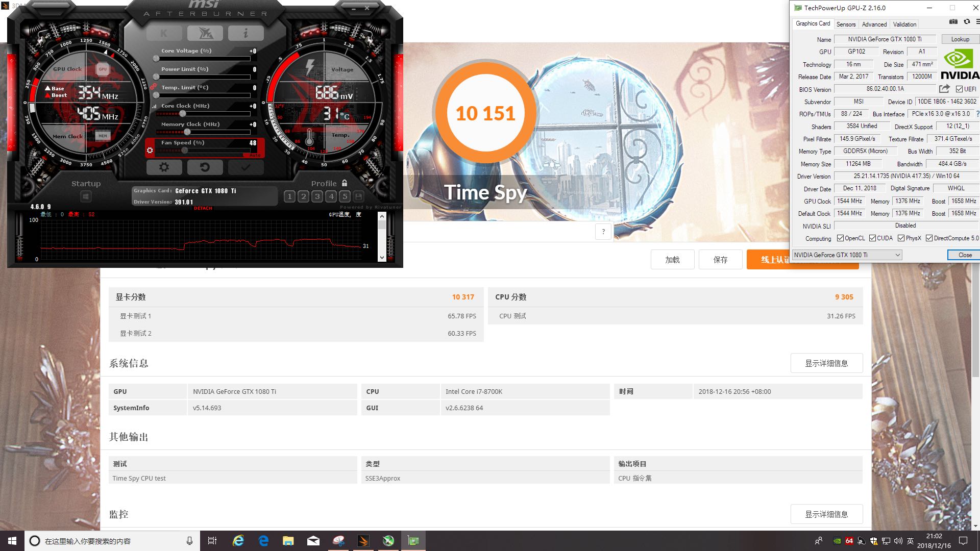The width and height of the screenshot is (980, 551).
Task: Toggle the PhysX checkbox
Action: (901, 238)
